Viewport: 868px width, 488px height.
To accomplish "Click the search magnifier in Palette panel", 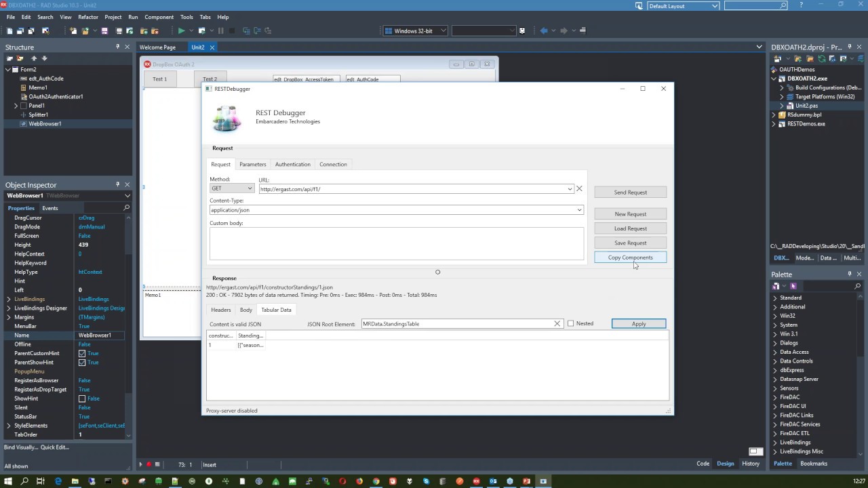I will (857, 286).
